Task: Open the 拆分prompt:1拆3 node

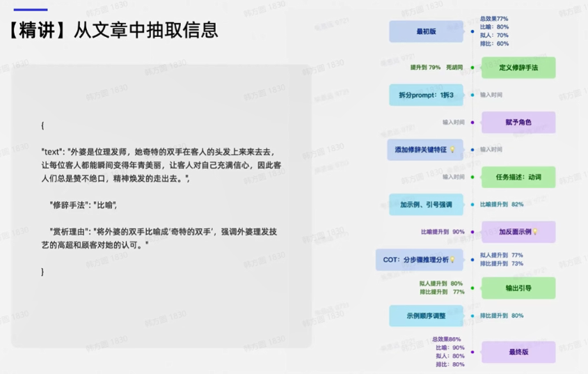Action: pyautogui.click(x=426, y=95)
